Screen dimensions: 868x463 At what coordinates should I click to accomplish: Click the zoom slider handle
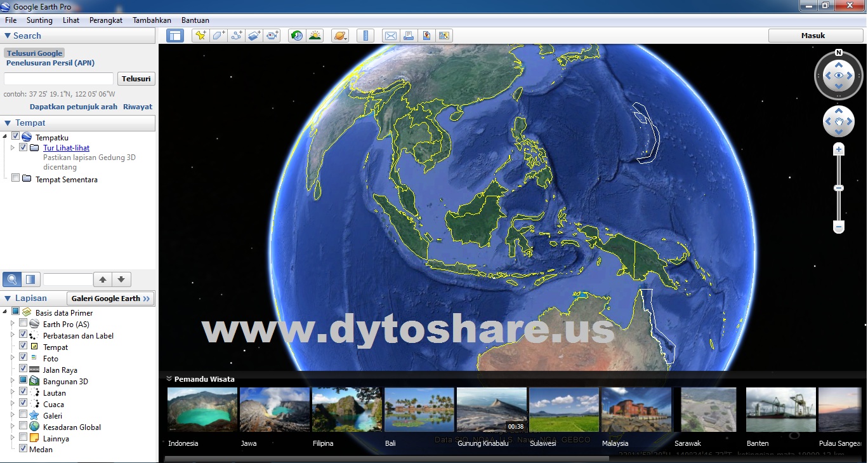coord(839,188)
